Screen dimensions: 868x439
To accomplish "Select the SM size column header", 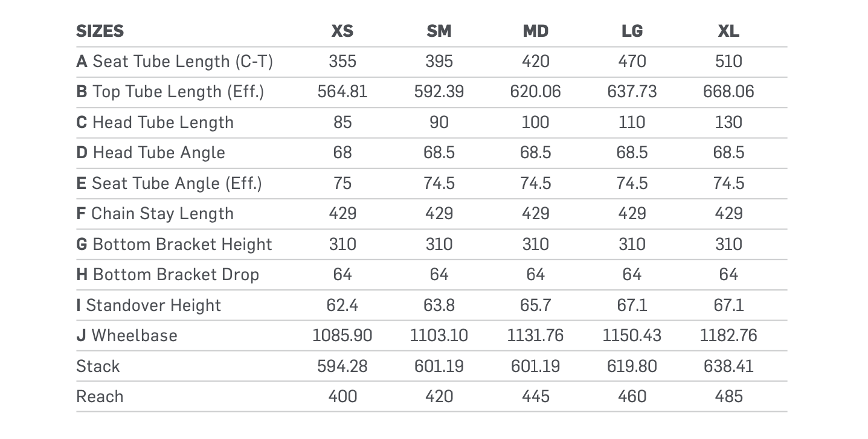I will (x=439, y=31).
